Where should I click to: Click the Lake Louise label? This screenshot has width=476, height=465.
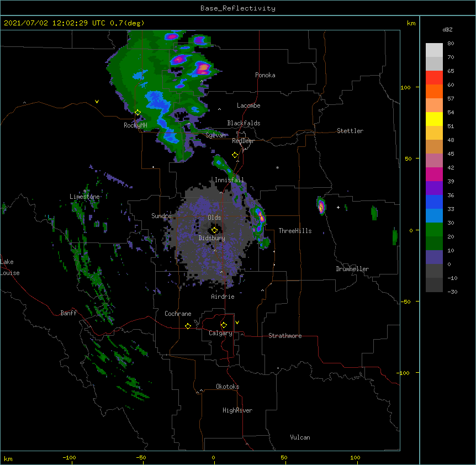pyautogui.click(x=10, y=267)
